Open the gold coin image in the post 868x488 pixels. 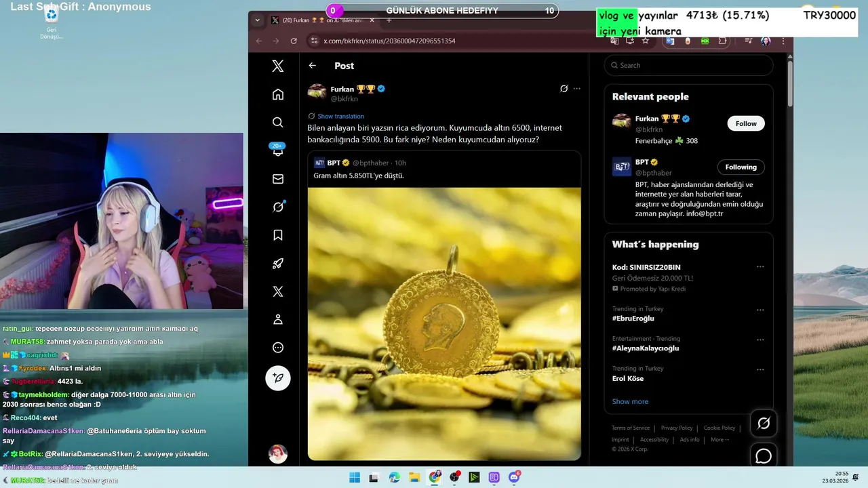444,324
